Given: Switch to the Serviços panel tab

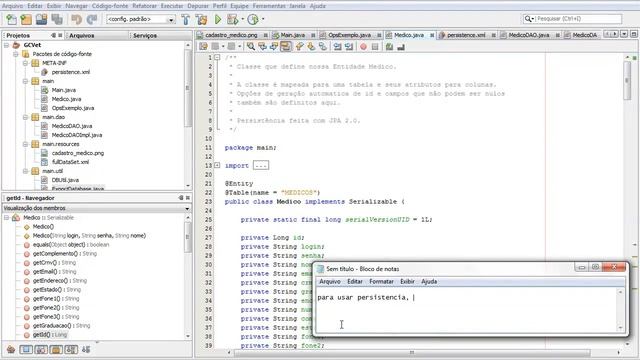Looking at the screenshot, I should pyautogui.click(x=144, y=36).
